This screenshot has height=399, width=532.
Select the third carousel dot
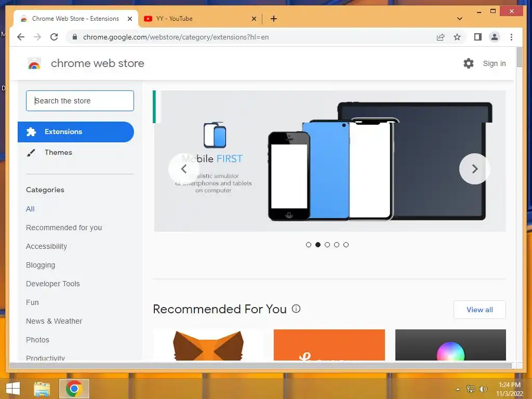point(327,245)
